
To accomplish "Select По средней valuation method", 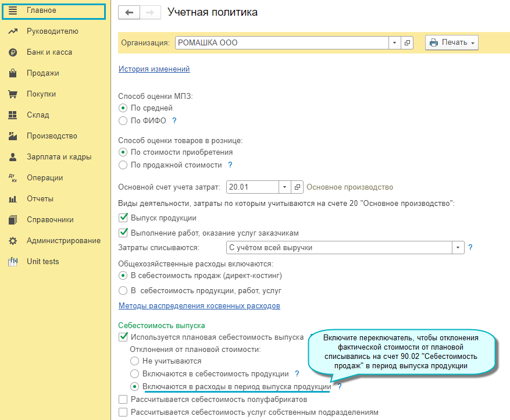I will point(123,108).
